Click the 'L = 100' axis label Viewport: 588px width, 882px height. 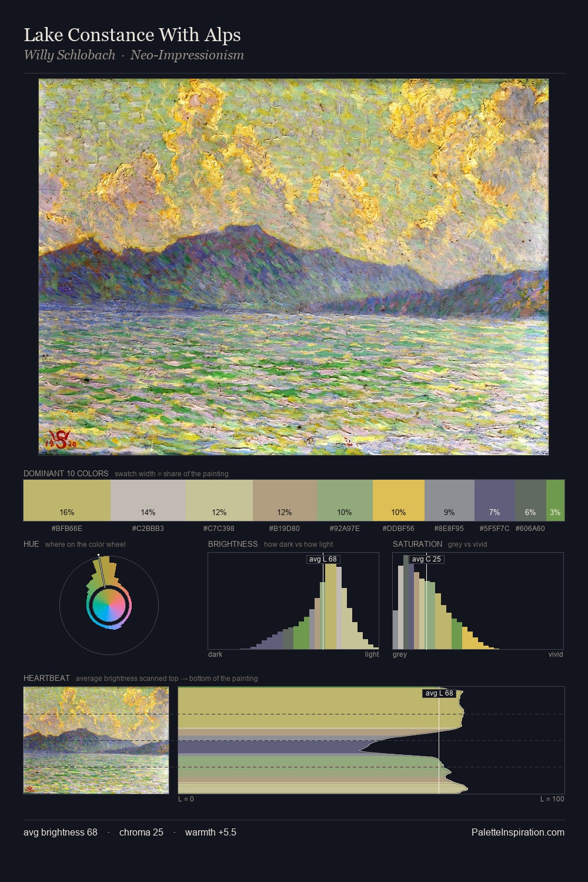[x=552, y=799]
